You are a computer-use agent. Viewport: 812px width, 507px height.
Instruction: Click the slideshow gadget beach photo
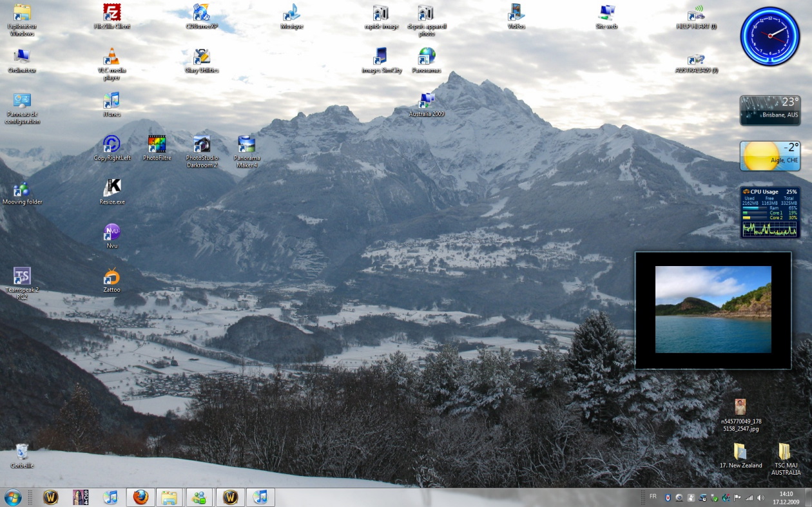pos(713,309)
